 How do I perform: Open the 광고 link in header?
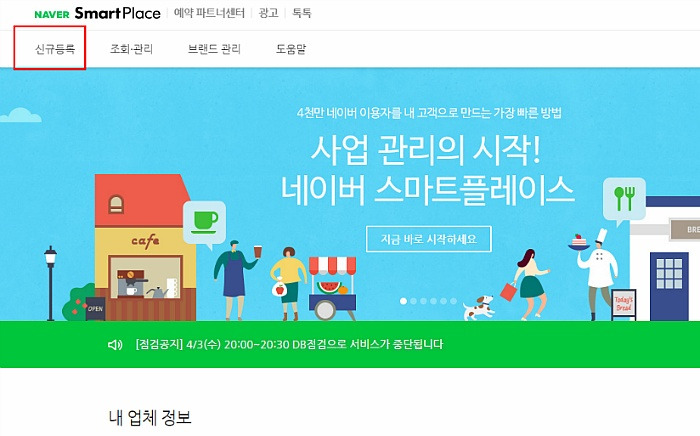[x=268, y=13]
